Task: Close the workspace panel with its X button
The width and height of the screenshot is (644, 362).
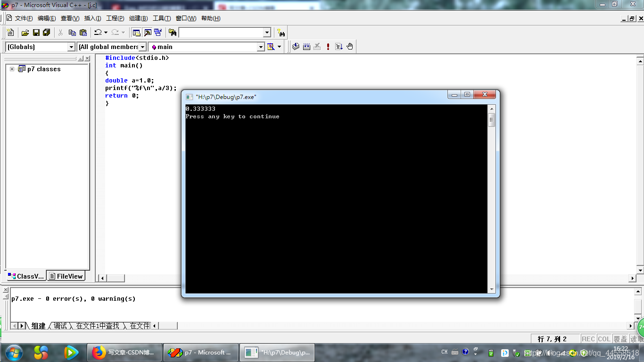Action: point(87,58)
